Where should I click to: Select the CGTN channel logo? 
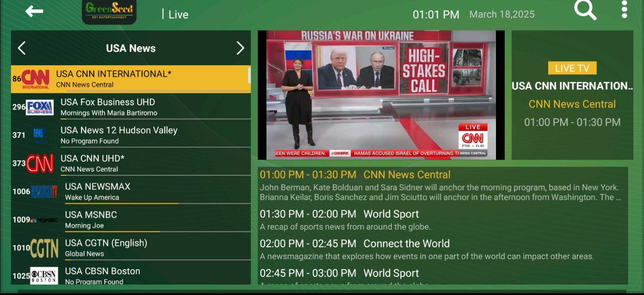click(44, 248)
